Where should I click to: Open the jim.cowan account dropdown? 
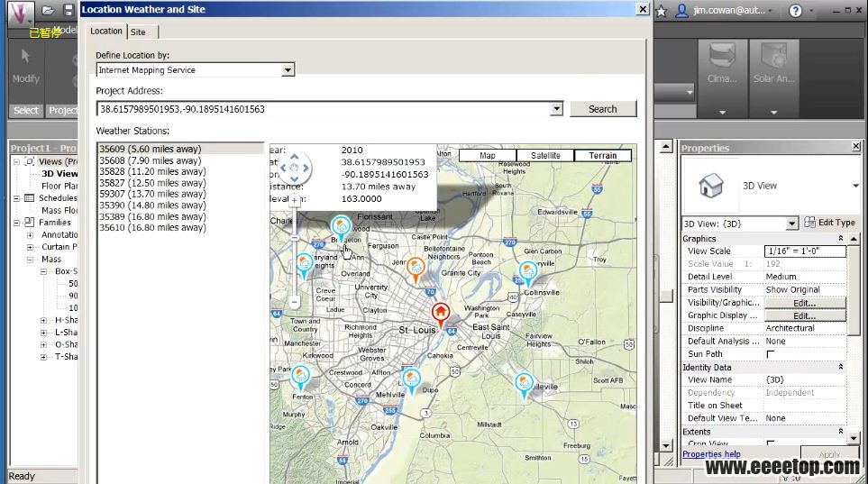[770, 11]
